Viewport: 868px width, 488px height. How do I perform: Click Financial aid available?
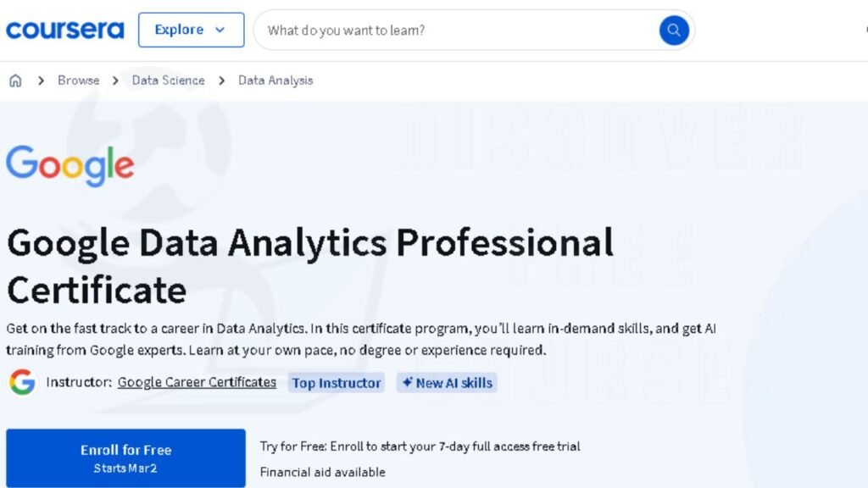coord(323,472)
